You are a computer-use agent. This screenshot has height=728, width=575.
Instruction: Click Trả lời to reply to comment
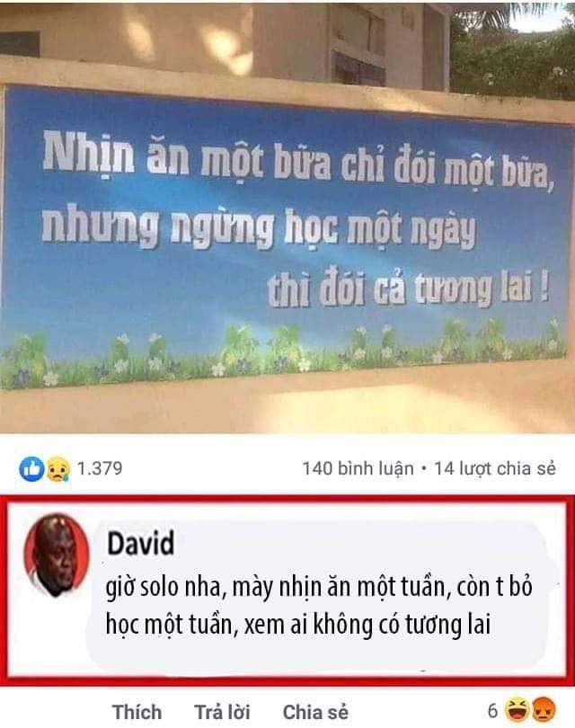point(222,712)
